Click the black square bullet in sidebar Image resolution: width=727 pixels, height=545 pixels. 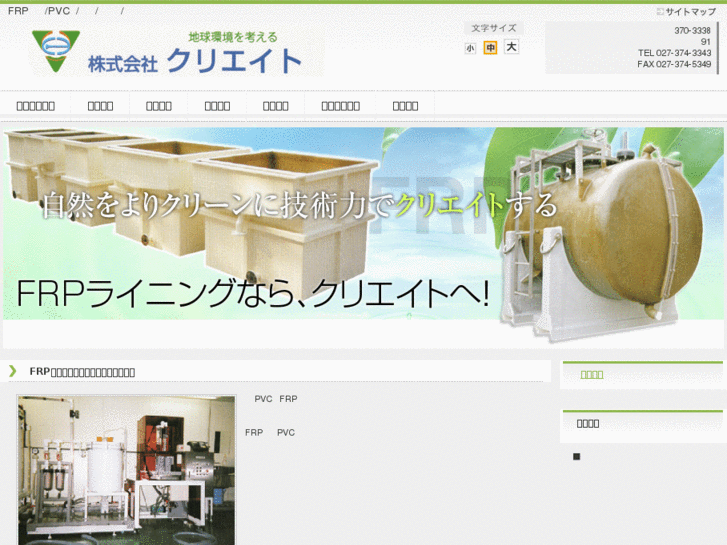click(x=576, y=457)
